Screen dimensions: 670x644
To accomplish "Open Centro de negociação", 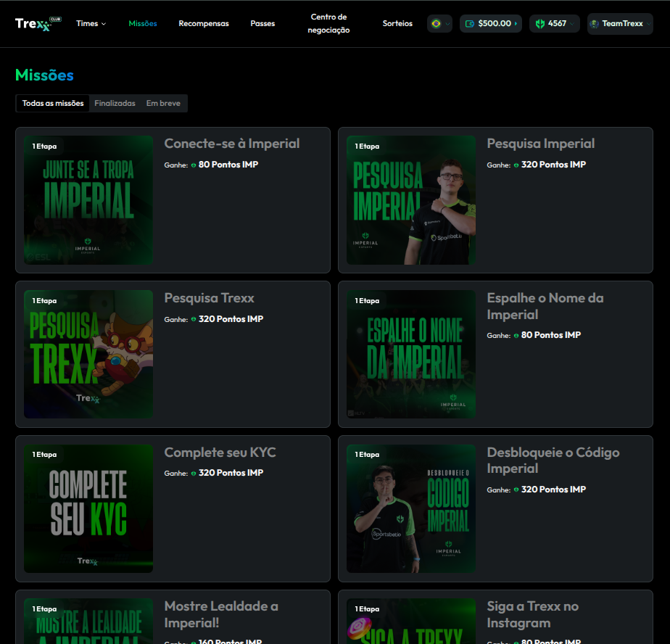I will (328, 23).
